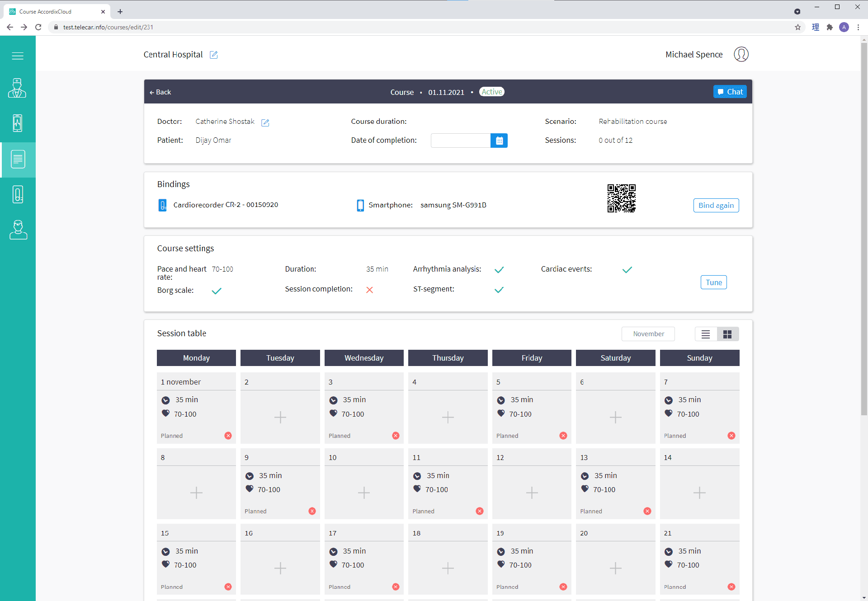Delete planned session on day 3
The width and height of the screenshot is (868, 601).
tap(396, 436)
